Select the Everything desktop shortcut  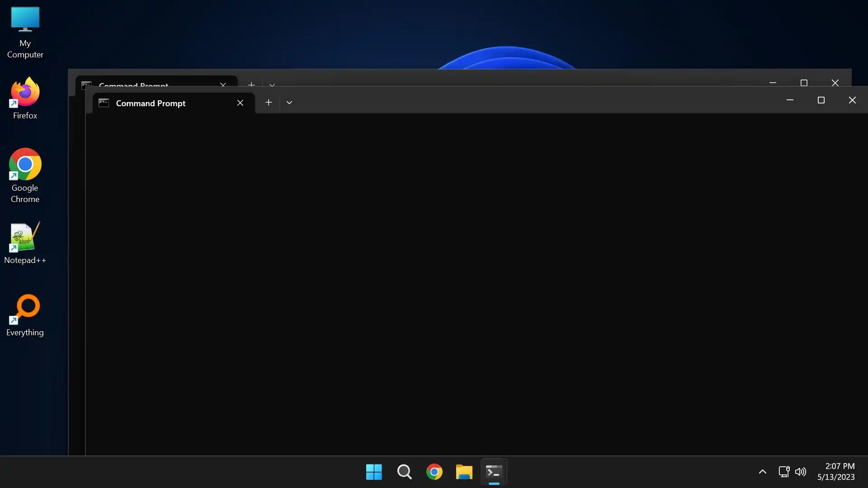pyautogui.click(x=25, y=315)
